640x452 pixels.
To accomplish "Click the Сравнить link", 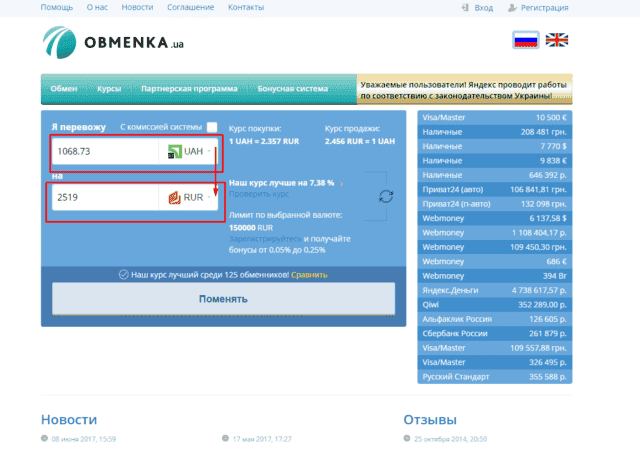I will [x=309, y=275].
